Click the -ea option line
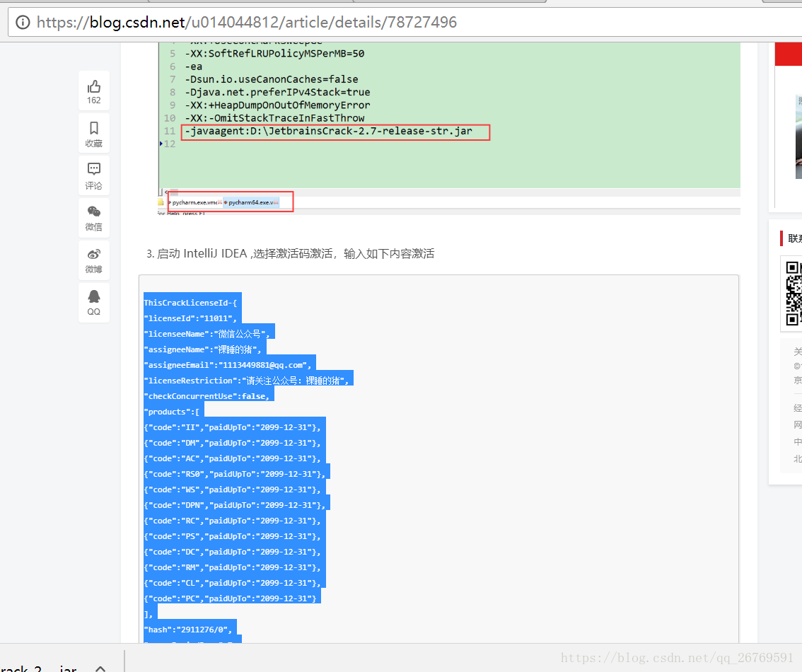The width and height of the screenshot is (802, 672). (x=193, y=66)
